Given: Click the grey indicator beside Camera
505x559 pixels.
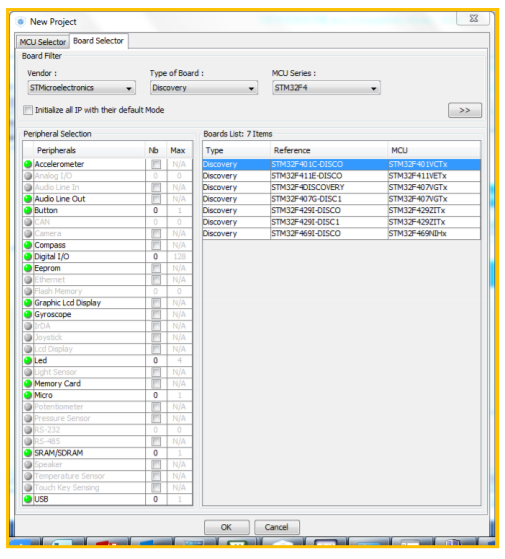Looking at the screenshot, I should pyautogui.click(x=28, y=234).
